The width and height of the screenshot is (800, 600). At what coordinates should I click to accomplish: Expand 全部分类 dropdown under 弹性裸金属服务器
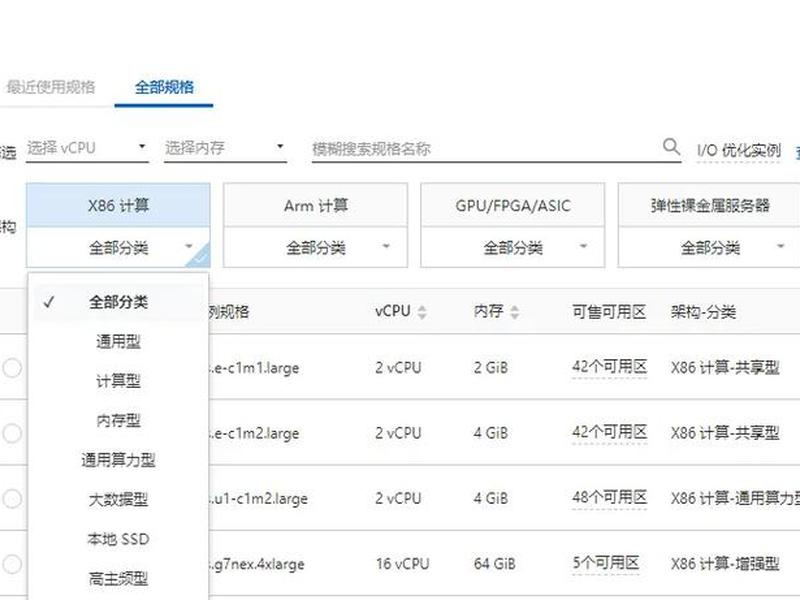coord(710,248)
